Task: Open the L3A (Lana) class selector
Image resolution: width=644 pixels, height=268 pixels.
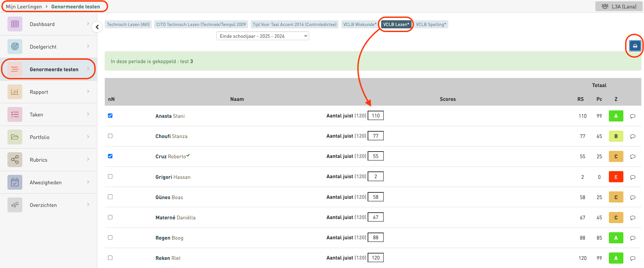Action: [619, 6]
